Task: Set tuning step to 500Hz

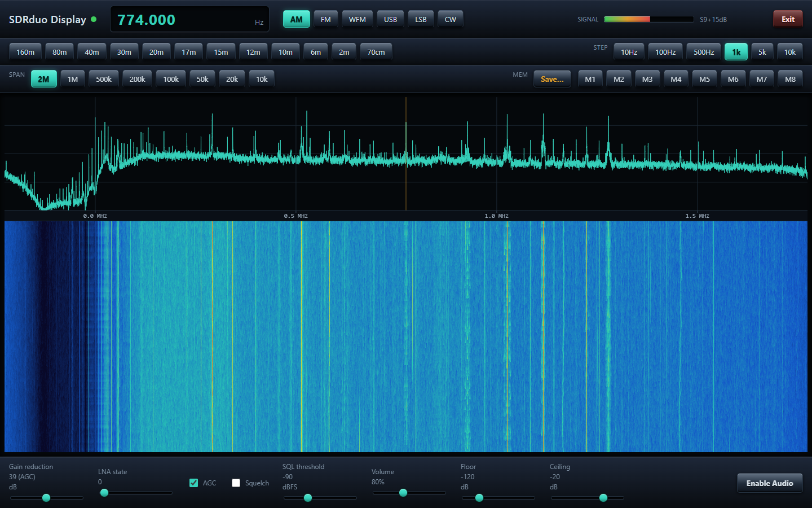Action: tap(704, 52)
